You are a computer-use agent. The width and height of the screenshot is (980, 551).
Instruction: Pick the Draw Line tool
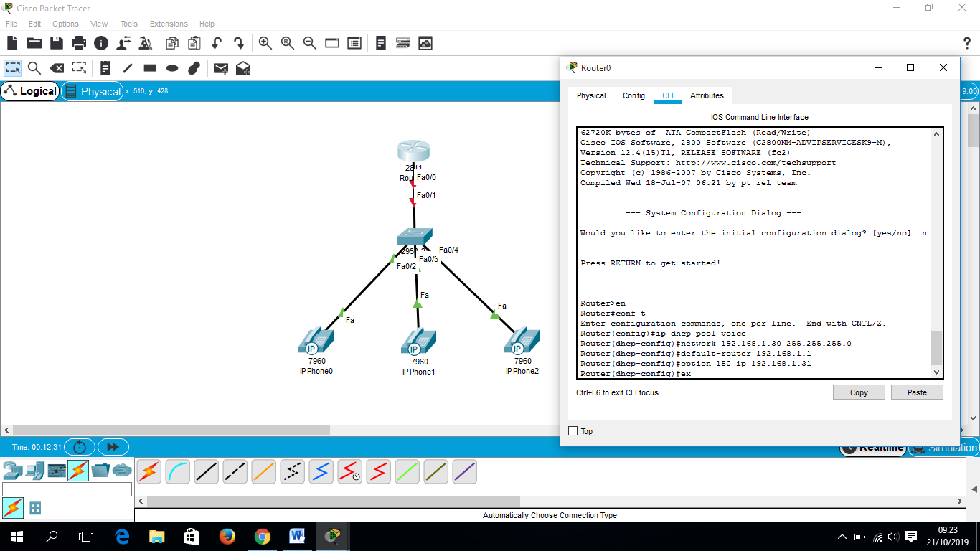click(x=128, y=68)
